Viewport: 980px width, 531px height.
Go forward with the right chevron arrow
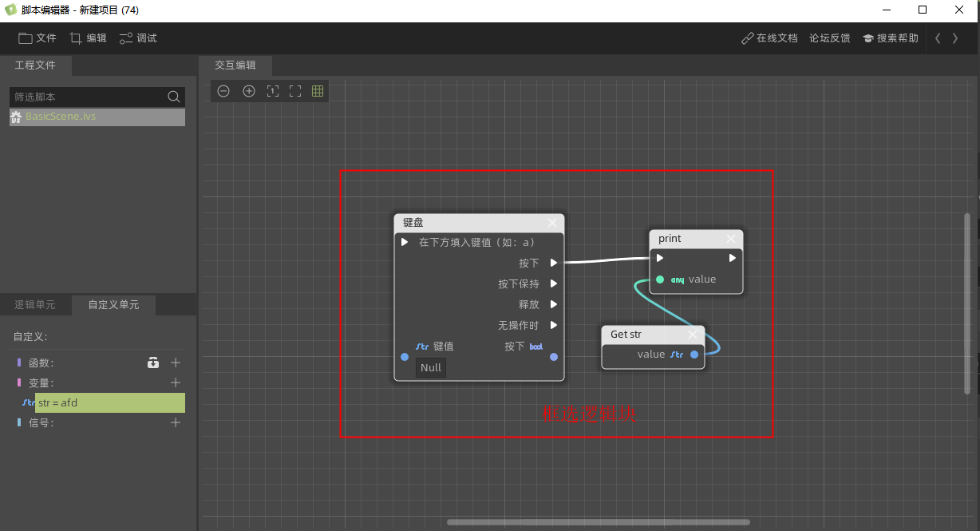click(955, 38)
